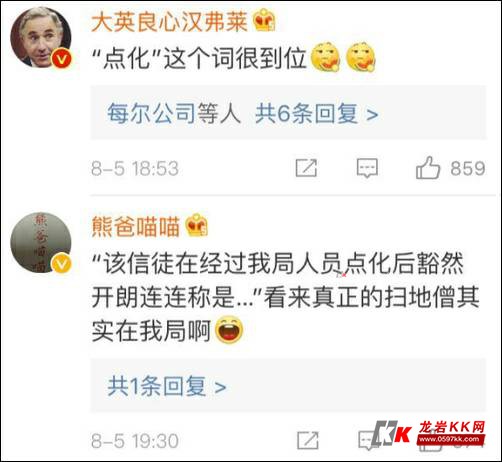Click the 8-5 18:53 timestamp
This screenshot has height=462, width=502.
[x=135, y=168]
